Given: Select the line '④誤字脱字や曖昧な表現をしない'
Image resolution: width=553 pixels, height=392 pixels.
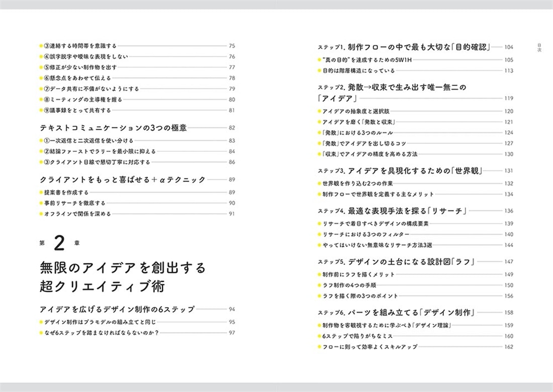Looking at the screenshot, I should pos(85,56).
